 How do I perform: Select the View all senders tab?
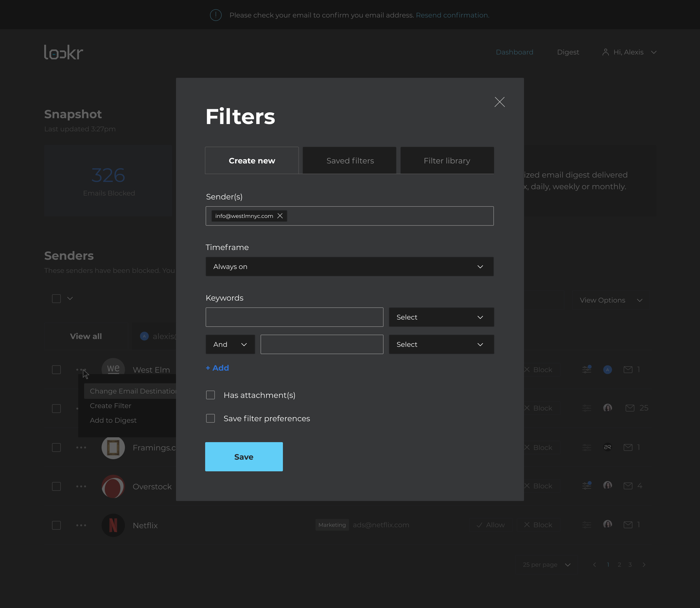tap(86, 336)
